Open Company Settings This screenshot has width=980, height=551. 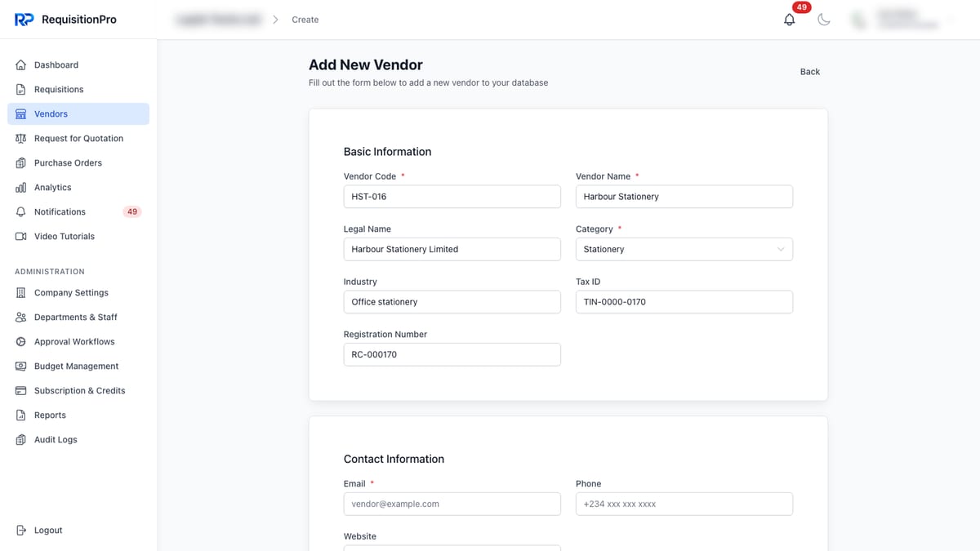[78, 293]
